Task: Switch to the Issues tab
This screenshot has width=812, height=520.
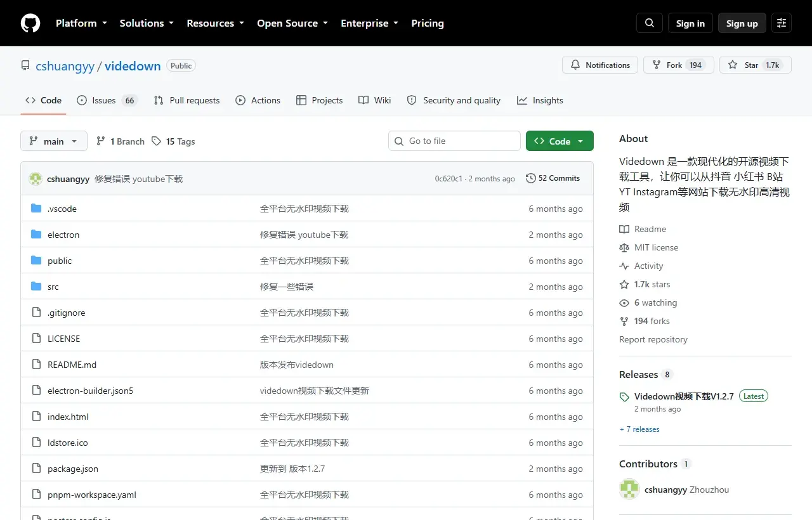Action: [x=107, y=100]
